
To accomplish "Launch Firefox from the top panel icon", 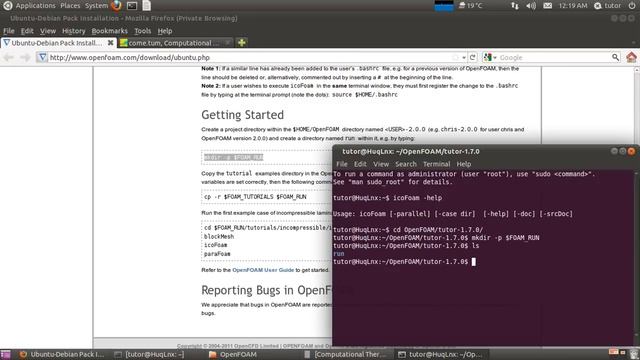I will tap(117, 6).
